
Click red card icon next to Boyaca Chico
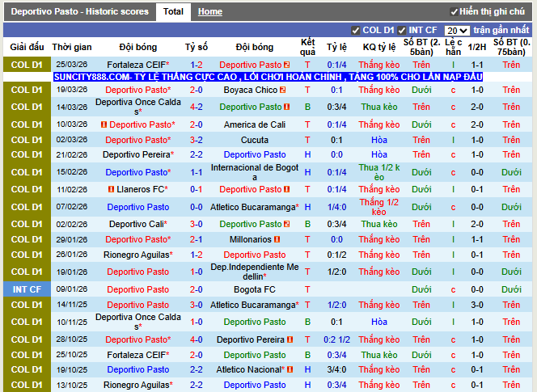tap(282, 90)
